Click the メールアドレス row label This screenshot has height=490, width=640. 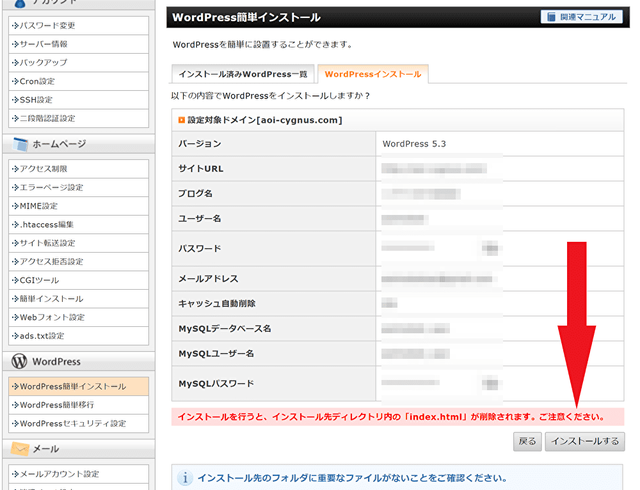208,278
